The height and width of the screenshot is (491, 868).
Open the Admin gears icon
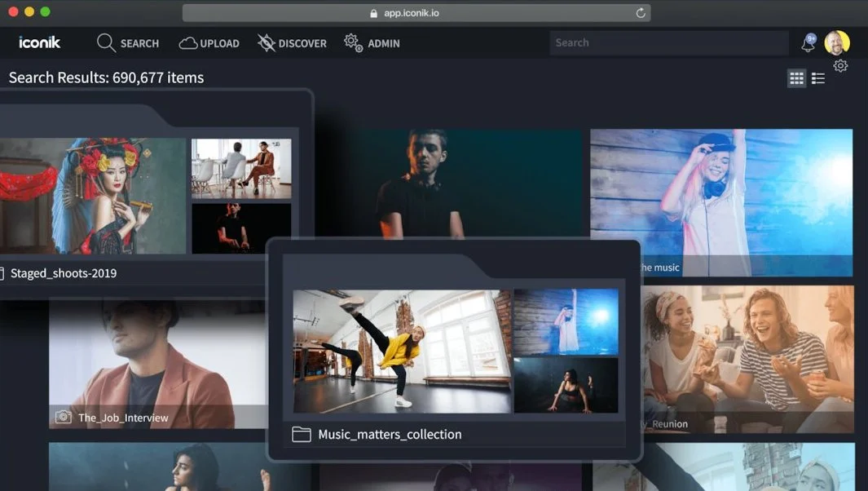point(353,42)
